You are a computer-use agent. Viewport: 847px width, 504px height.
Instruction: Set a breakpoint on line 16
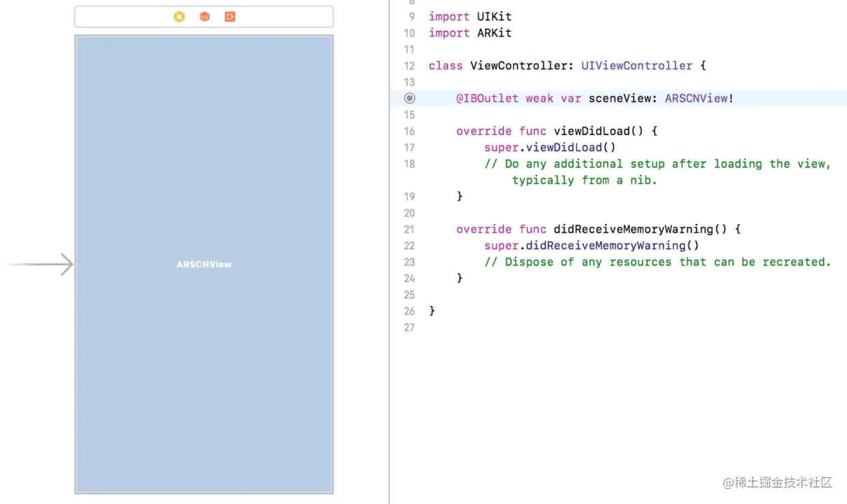(x=409, y=131)
